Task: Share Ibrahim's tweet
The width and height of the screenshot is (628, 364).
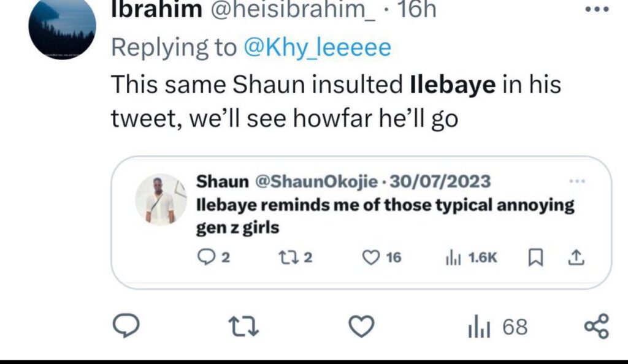Action: pos(597,327)
